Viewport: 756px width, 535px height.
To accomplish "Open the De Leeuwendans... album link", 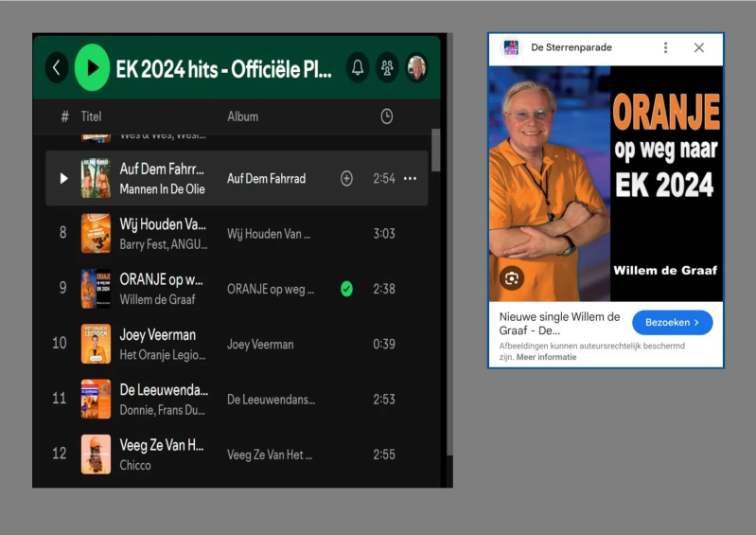I will coord(271,400).
